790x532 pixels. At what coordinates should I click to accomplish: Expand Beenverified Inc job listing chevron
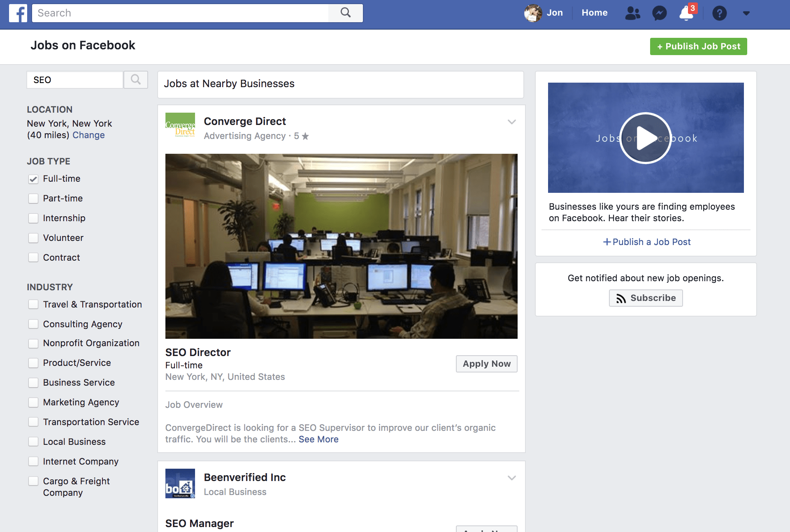click(x=511, y=478)
